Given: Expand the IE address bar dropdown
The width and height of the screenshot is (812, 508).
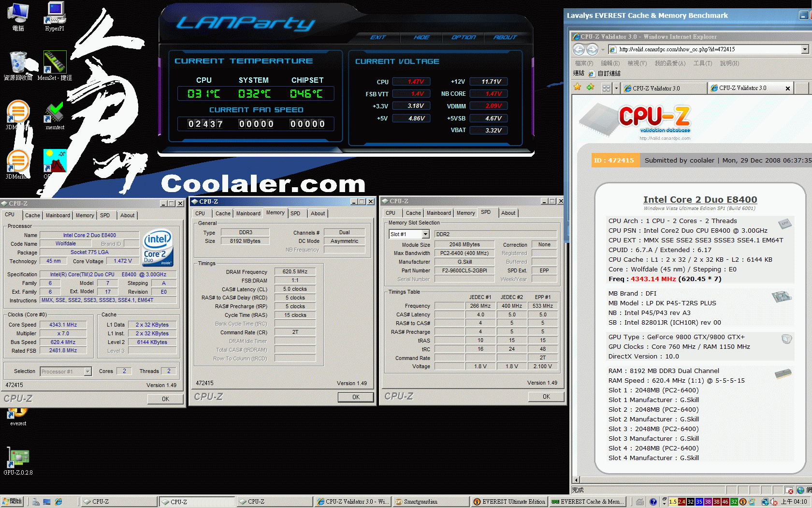Looking at the screenshot, I should (805, 49).
